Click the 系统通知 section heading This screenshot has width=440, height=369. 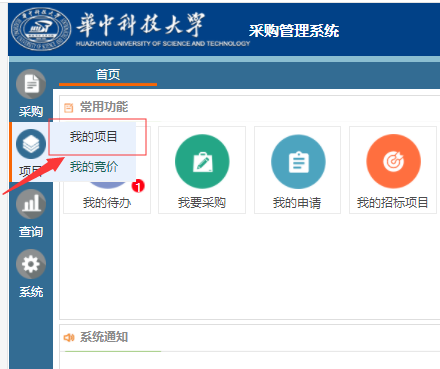[x=104, y=337]
